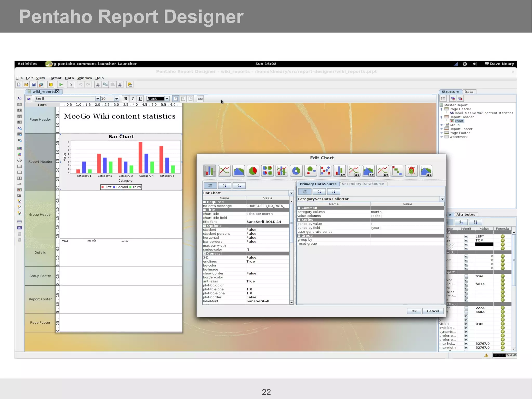Check the inherit box for 227.0 row
This screenshot has width=532, height=399.
point(466,308)
